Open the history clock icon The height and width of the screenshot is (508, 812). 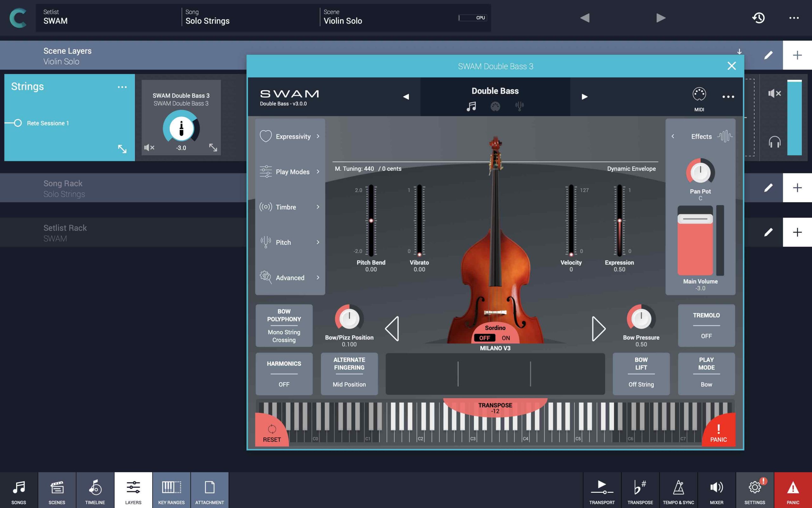pyautogui.click(x=758, y=18)
